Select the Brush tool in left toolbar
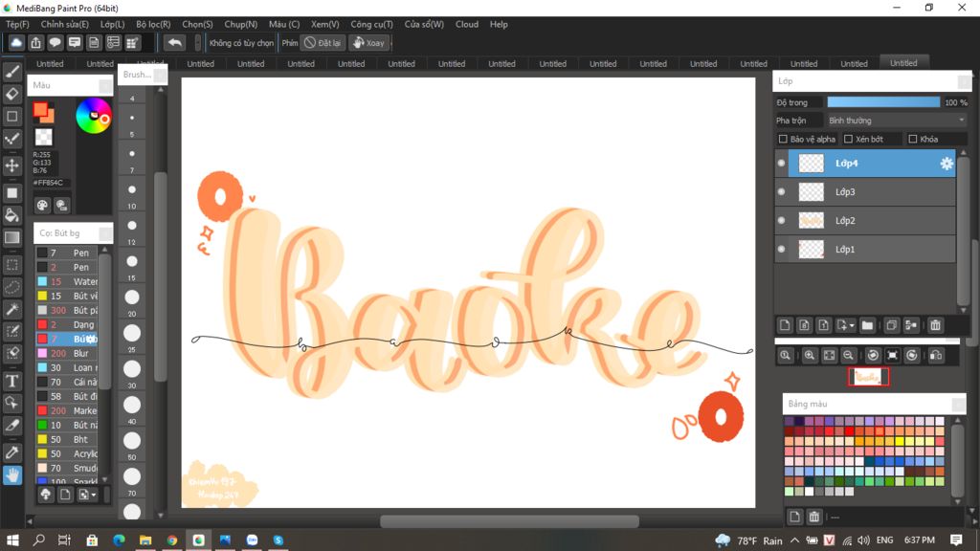The height and width of the screenshot is (551, 980). click(x=11, y=72)
